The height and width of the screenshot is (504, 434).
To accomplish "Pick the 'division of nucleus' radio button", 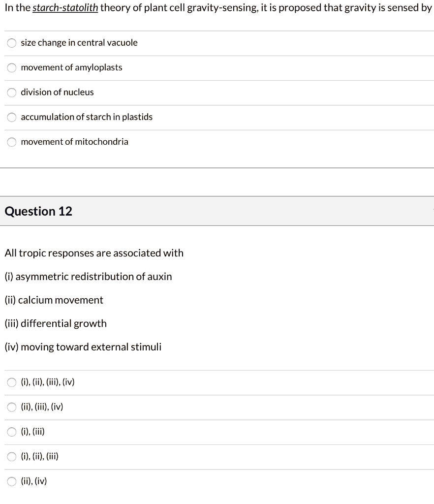I will (12, 93).
